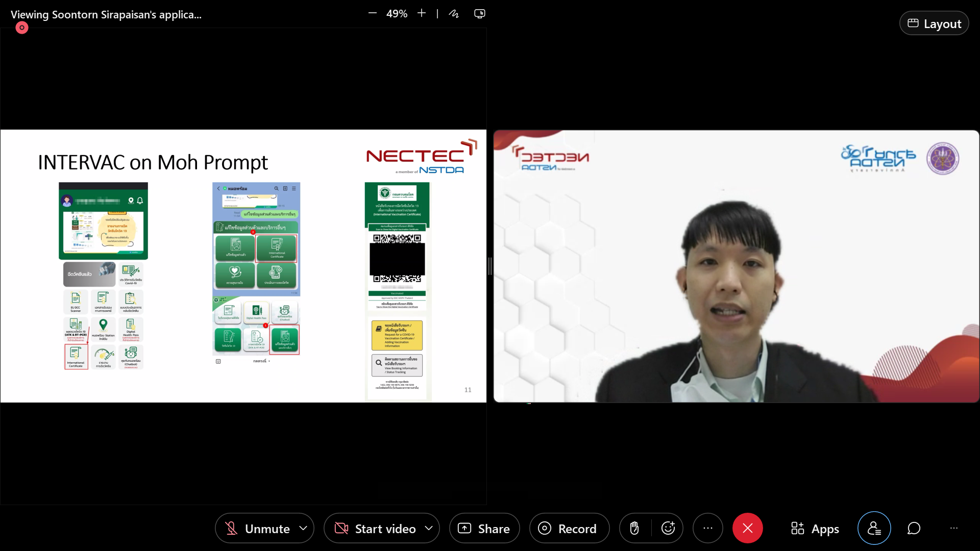The width and height of the screenshot is (980, 551).
Task: Click the divider handle between panes
Action: click(x=490, y=266)
